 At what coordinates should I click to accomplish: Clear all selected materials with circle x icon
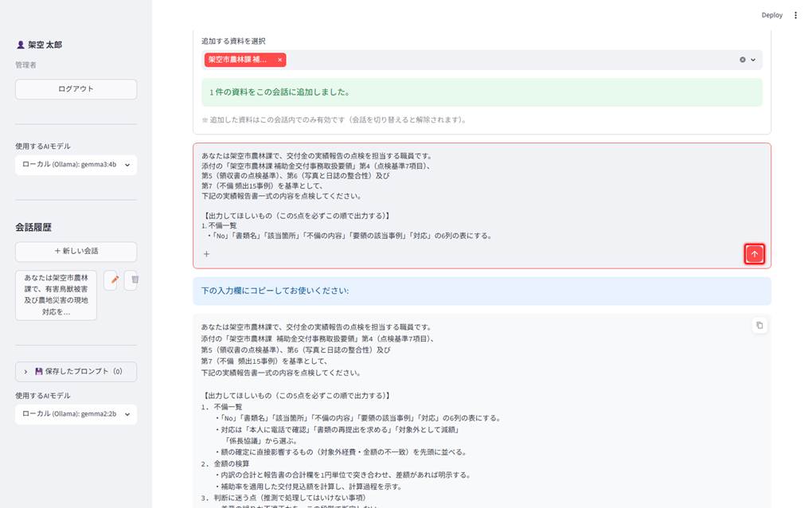(742, 60)
